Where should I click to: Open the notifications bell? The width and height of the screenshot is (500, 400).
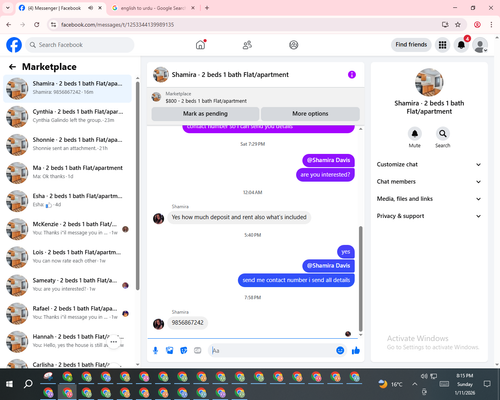(x=461, y=45)
